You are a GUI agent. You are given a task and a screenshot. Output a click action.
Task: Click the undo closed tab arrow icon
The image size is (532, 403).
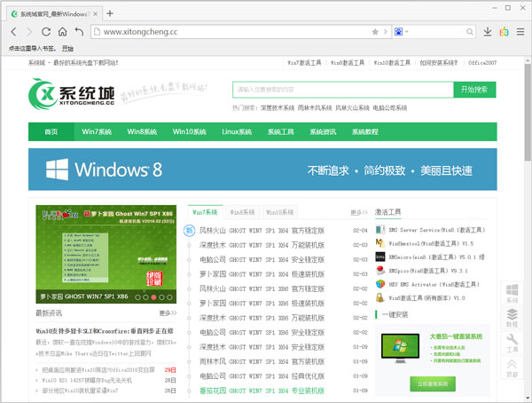click(x=79, y=32)
